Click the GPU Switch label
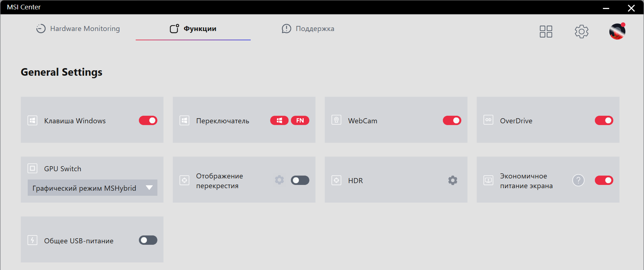This screenshot has width=644, height=270. click(63, 169)
